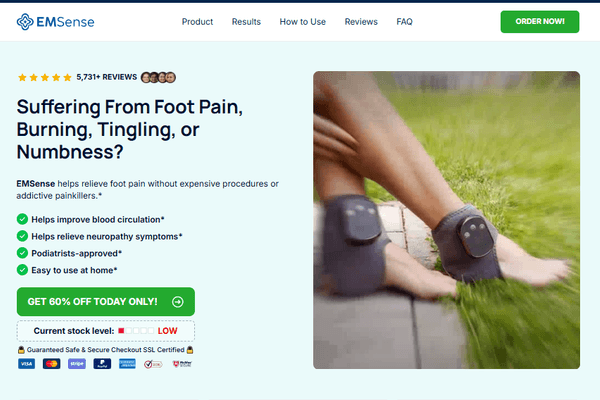Click the McAfee Secure badge
Viewport: 600px width, 400px height.
[182, 364]
